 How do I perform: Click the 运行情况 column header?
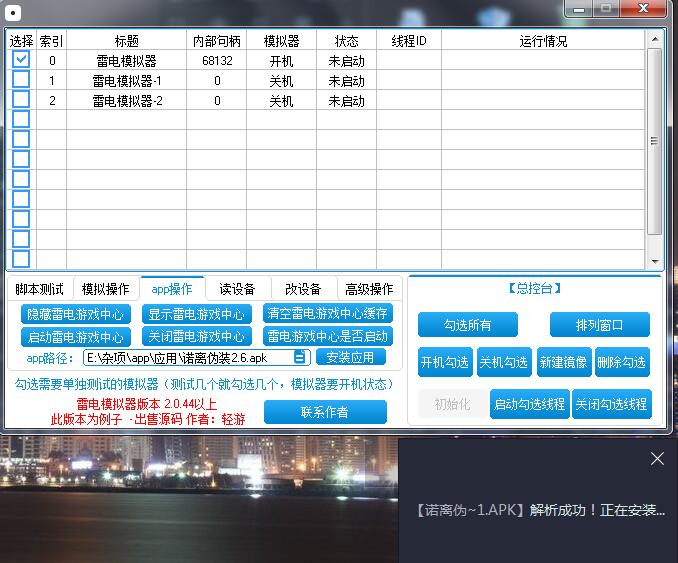click(x=544, y=41)
